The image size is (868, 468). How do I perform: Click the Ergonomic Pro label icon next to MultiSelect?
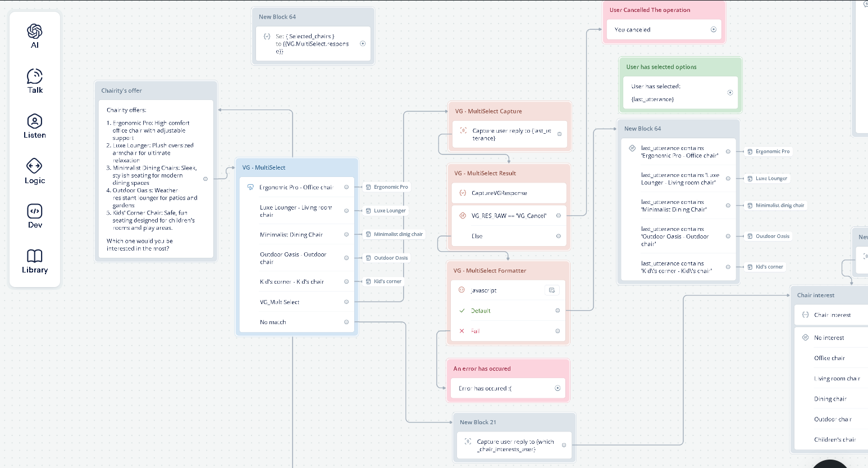coord(368,187)
